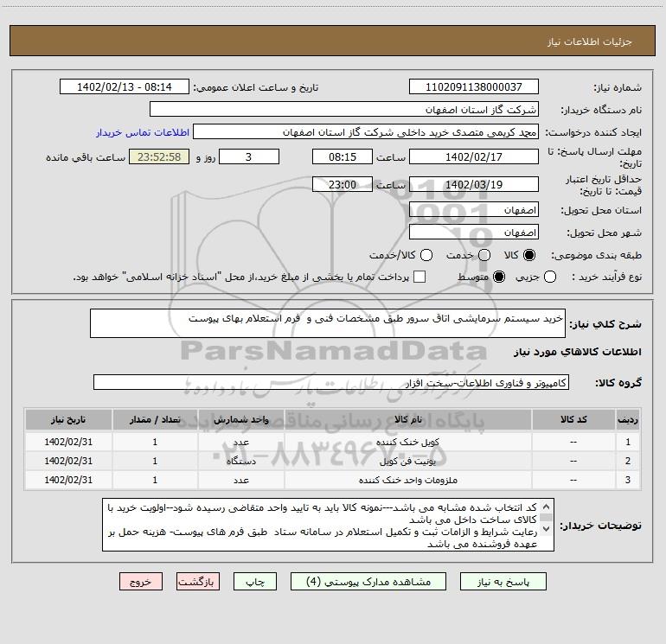The width and height of the screenshot is (666, 644).
Task: Click the خروج exit button
Action: point(141,582)
